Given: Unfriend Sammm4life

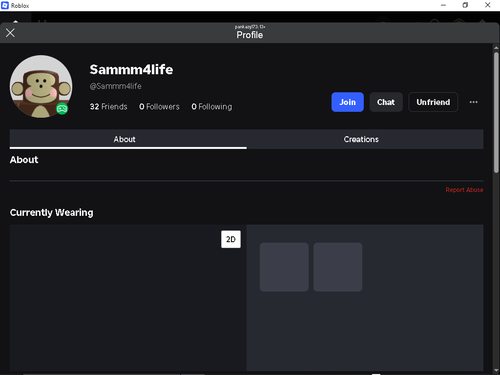Looking at the screenshot, I should point(433,102).
